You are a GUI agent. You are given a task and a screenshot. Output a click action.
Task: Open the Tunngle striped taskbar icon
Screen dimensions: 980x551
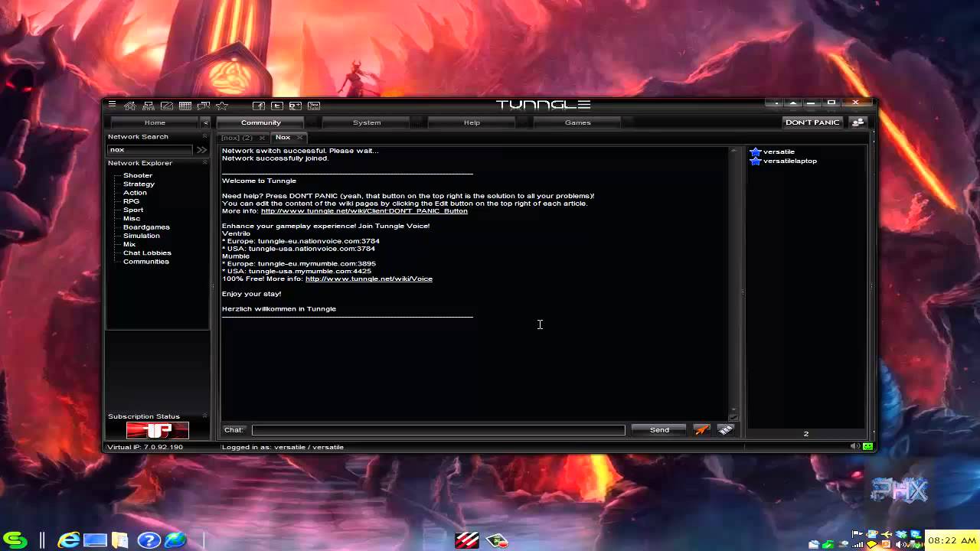pos(466,540)
